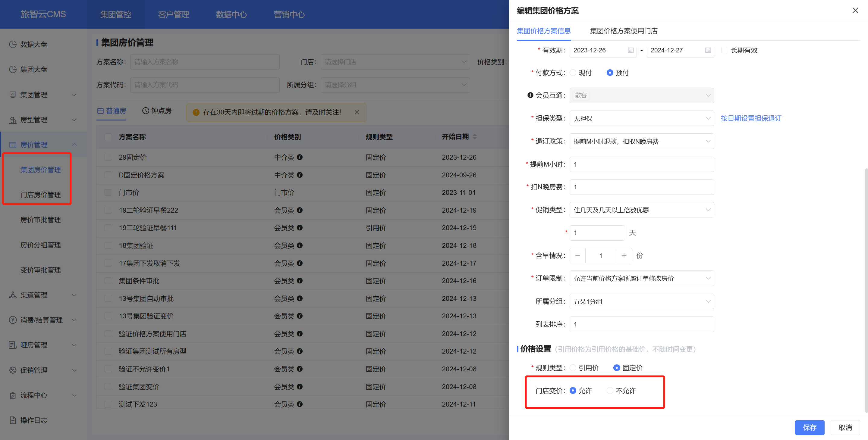Click info icon beside D固定价格方案 中介类

coord(300,175)
